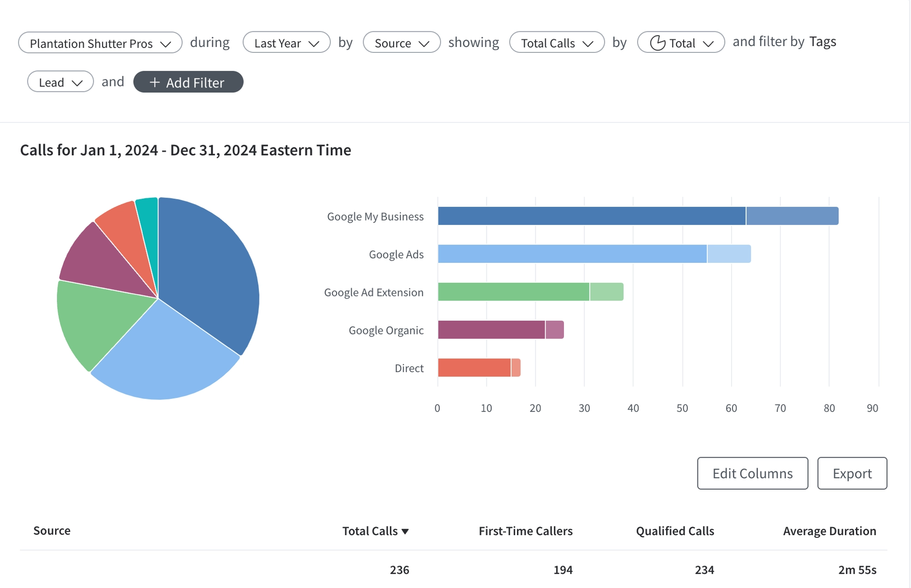Click the clock icon in Total dropdown
This screenshot has height=588, width=911.
tap(657, 43)
